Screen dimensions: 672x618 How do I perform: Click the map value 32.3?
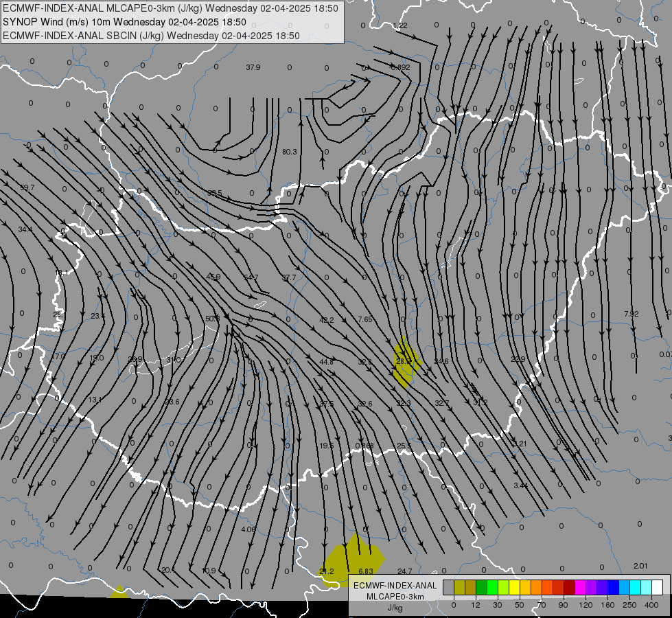(404, 403)
